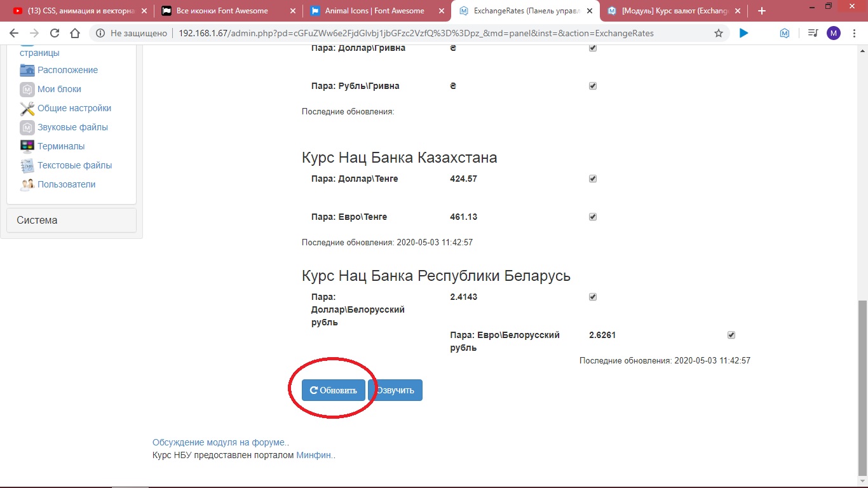Close the "Все иконки Font Awesome" tab
Image resolution: width=868 pixels, height=488 pixels.
click(294, 11)
